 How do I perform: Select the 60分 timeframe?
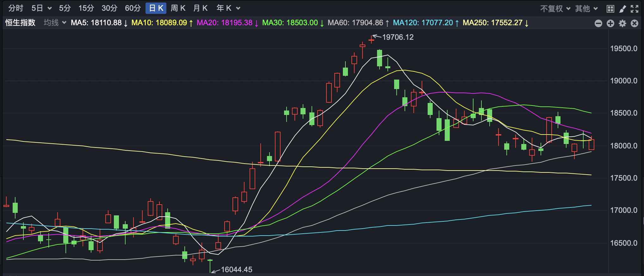[x=133, y=8]
